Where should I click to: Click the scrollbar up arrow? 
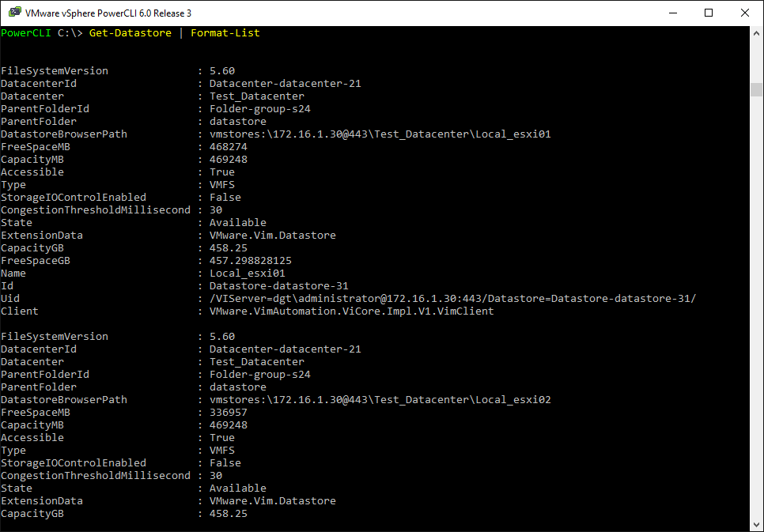tap(756, 34)
